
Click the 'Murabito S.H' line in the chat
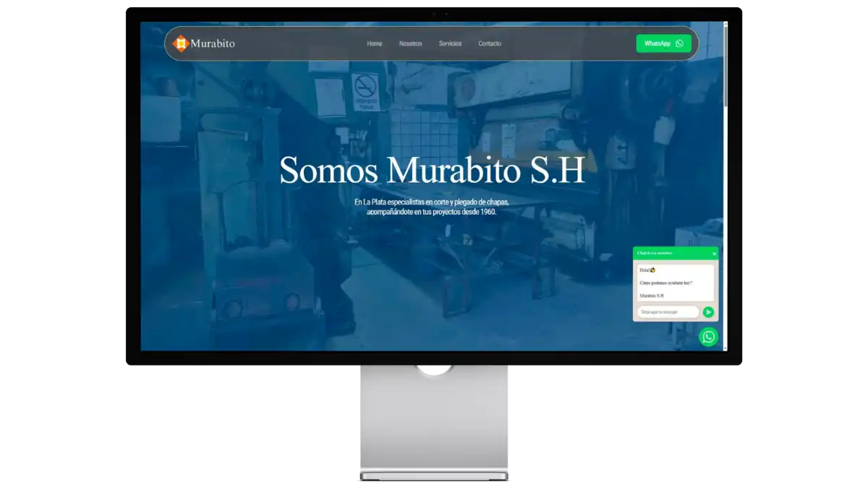tap(653, 295)
